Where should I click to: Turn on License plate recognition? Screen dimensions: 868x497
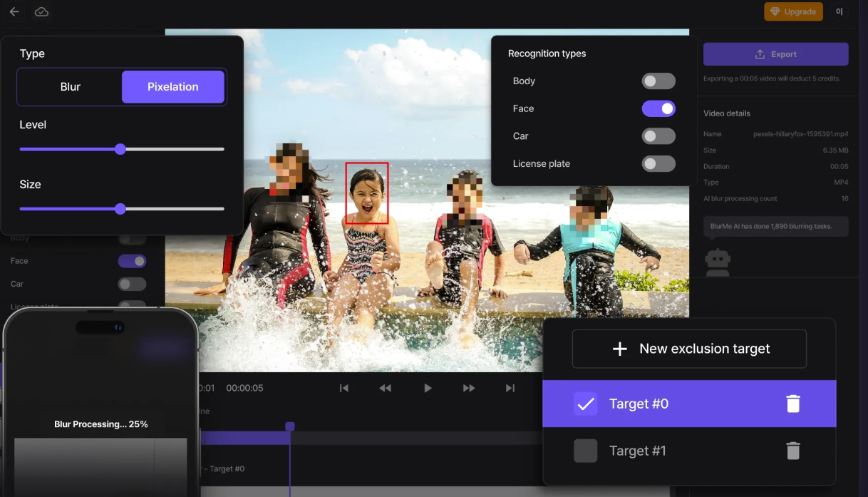[658, 164]
